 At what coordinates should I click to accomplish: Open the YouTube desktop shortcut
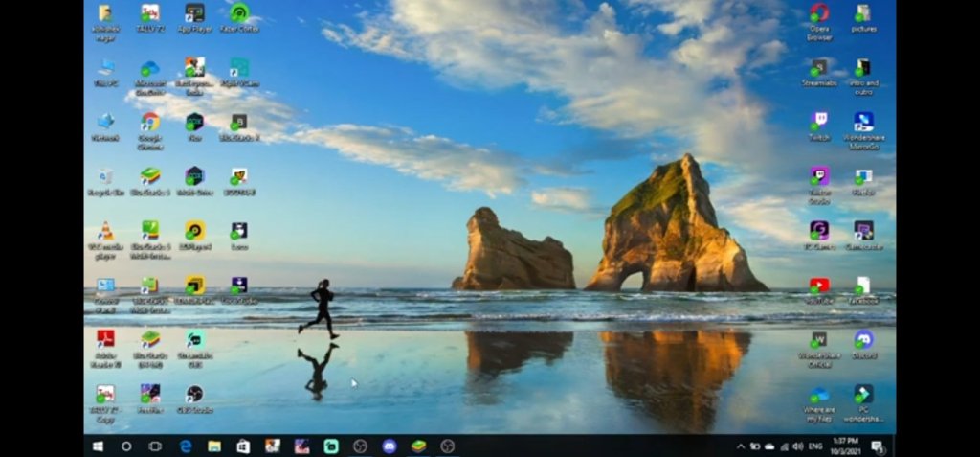pyautogui.click(x=819, y=286)
